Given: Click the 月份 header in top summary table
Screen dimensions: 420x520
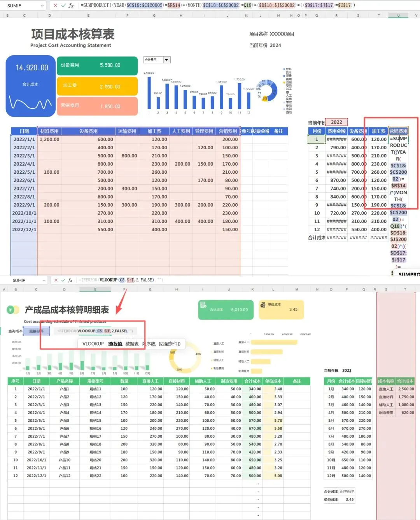Looking at the screenshot, I should coord(317,131).
